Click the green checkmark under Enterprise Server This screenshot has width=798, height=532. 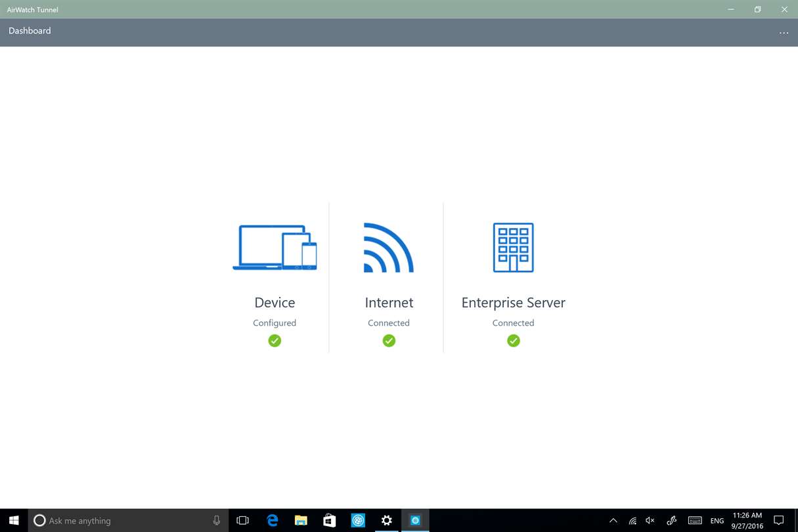[514, 340]
